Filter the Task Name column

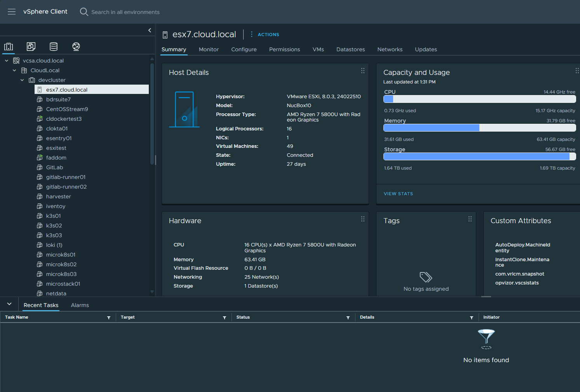coord(109,318)
